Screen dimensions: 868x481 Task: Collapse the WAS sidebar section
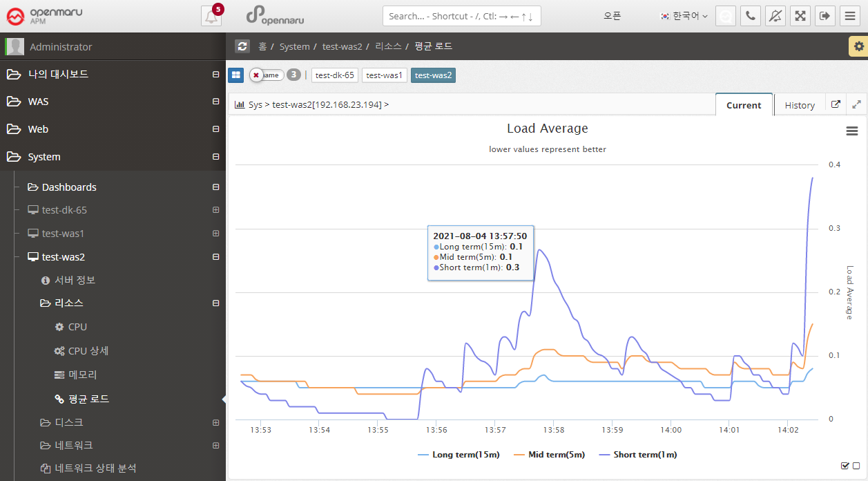(215, 102)
